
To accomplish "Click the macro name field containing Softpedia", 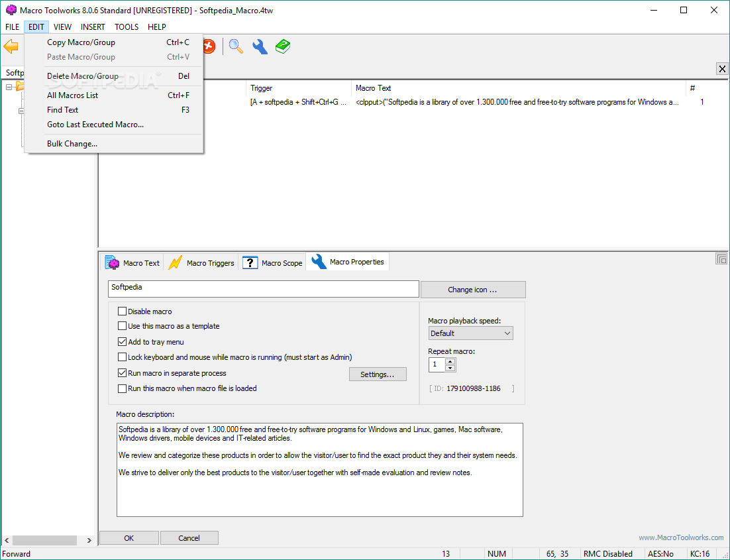I will click(x=264, y=288).
